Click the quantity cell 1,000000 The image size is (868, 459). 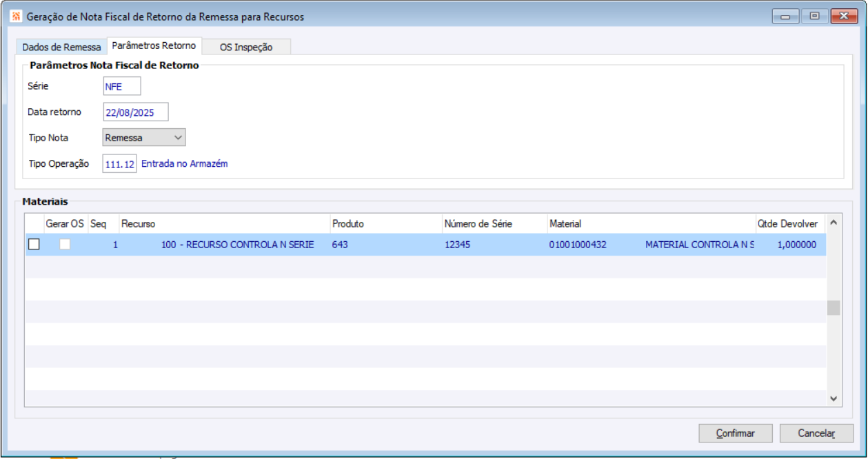pos(797,245)
